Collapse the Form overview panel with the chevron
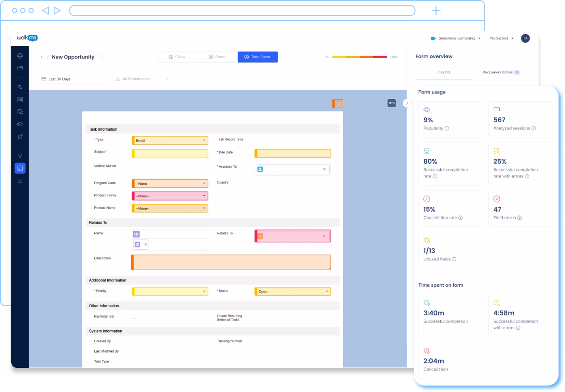565x392 pixels. (x=407, y=103)
